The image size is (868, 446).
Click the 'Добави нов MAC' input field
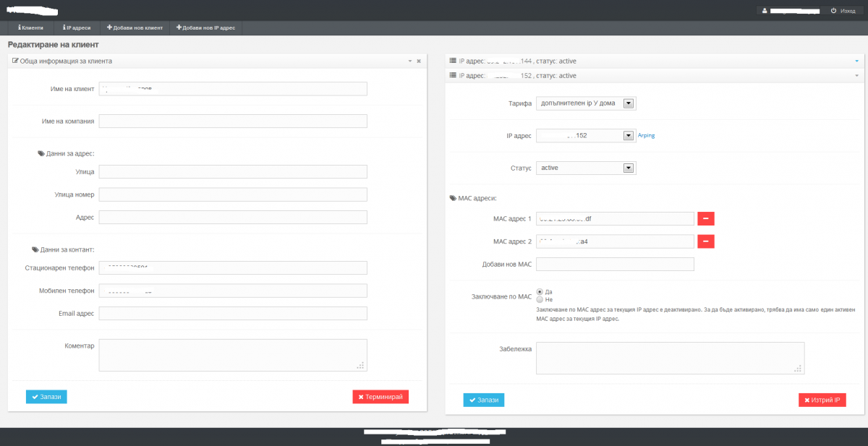coord(615,264)
